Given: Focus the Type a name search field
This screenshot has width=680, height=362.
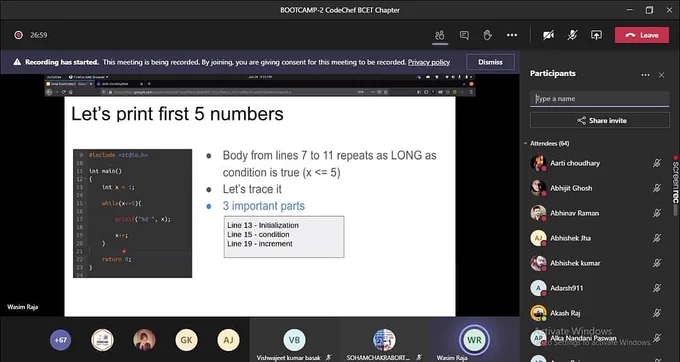Looking at the screenshot, I should [599, 99].
